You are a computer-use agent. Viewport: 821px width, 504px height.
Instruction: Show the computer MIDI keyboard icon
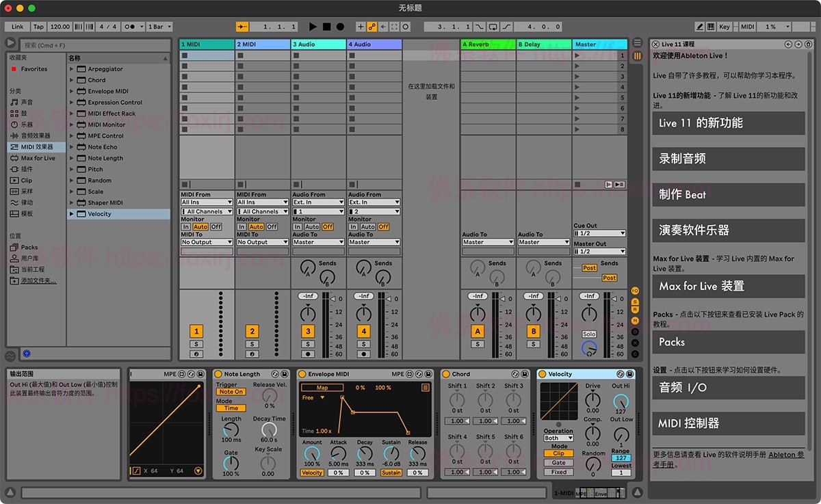click(712, 26)
